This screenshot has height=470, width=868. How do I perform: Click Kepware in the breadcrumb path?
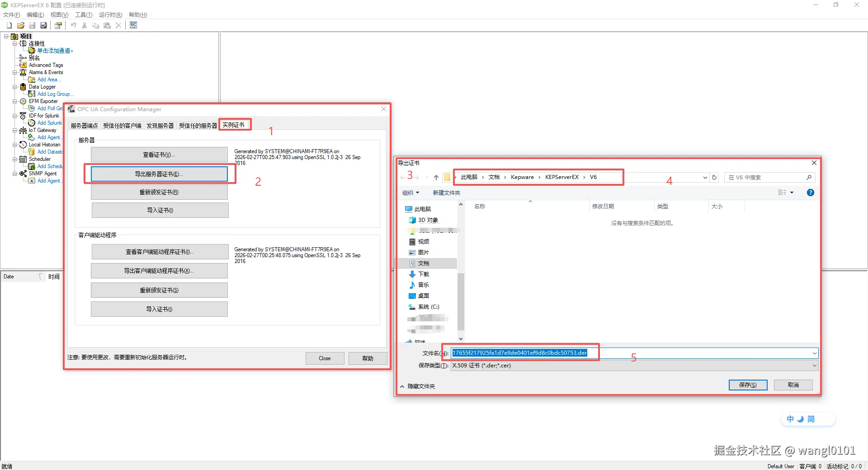(x=522, y=177)
